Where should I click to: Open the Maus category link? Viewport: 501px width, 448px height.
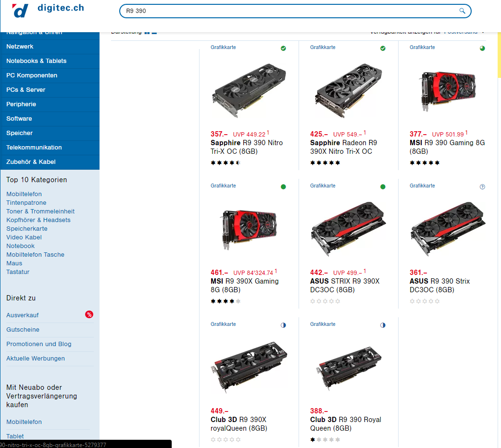coord(14,263)
